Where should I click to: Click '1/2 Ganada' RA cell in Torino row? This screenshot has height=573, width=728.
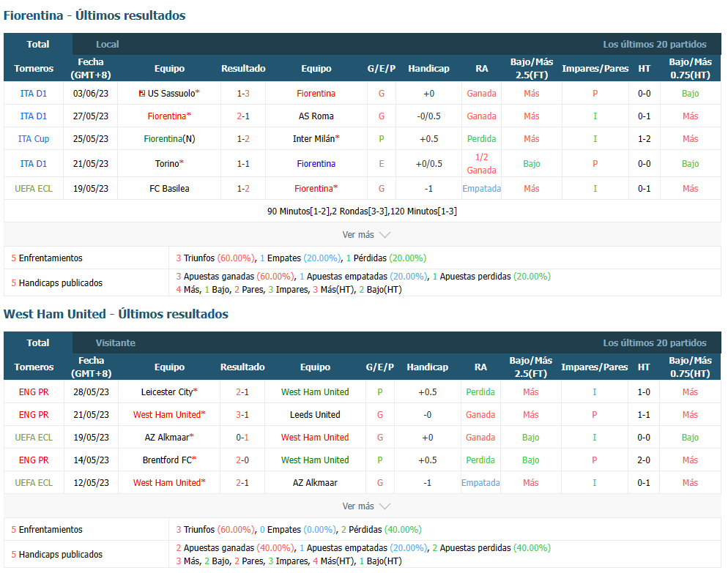(481, 164)
